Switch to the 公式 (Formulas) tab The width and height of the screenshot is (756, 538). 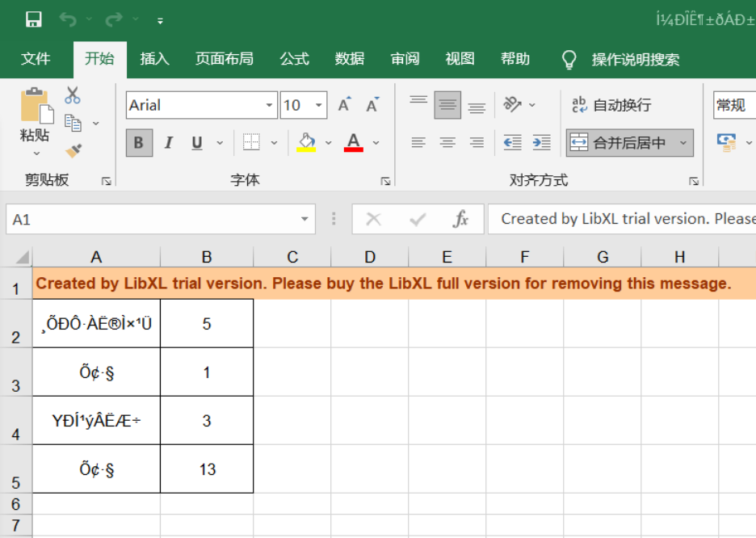(x=294, y=59)
